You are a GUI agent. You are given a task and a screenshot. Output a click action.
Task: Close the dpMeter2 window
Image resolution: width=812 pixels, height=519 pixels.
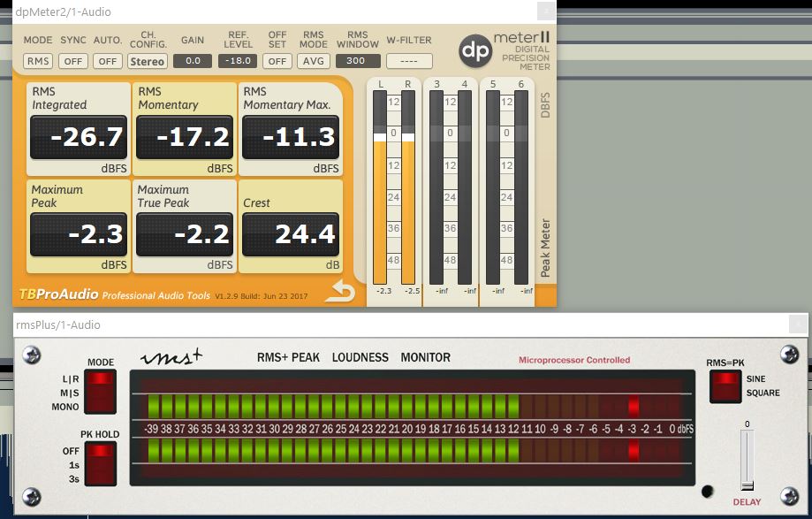click(x=546, y=11)
